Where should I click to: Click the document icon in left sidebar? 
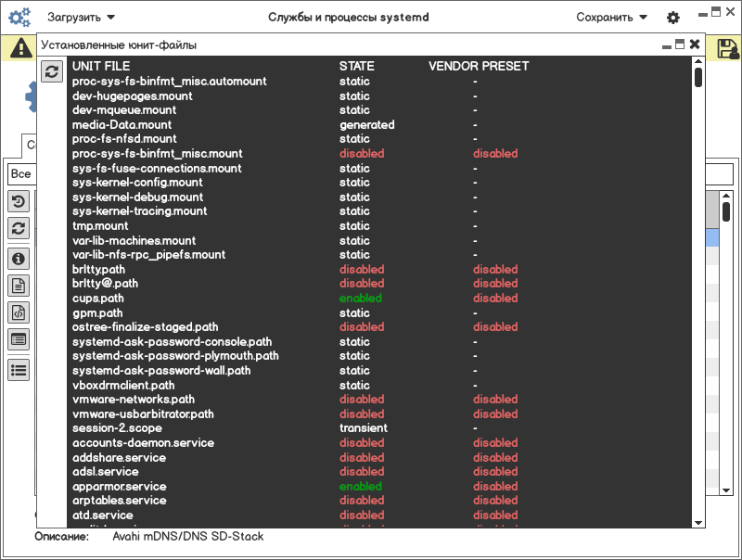[19, 285]
